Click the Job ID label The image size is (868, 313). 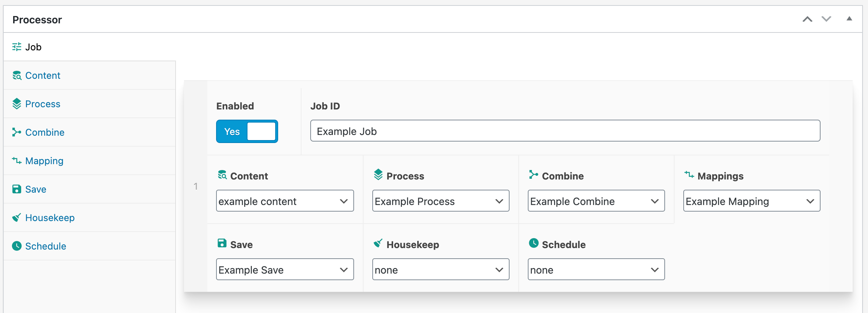pyautogui.click(x=325, y=106)
